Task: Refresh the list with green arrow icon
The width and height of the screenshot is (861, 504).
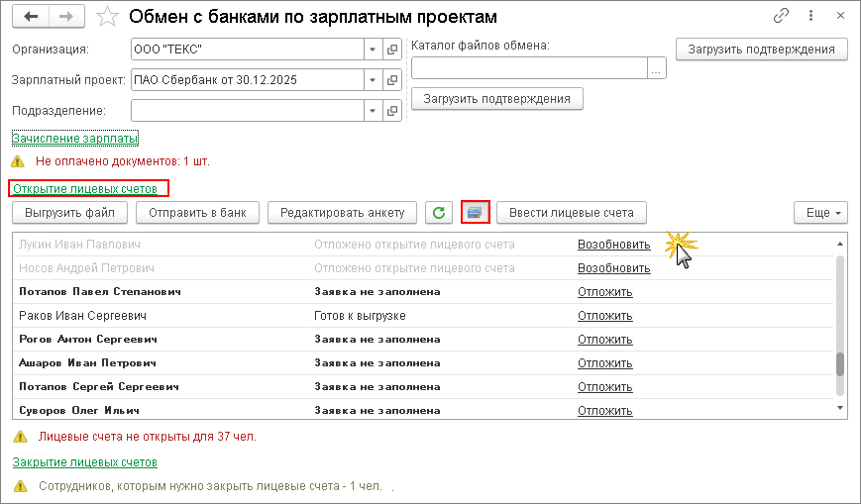Action: click(x=439, y=212)
